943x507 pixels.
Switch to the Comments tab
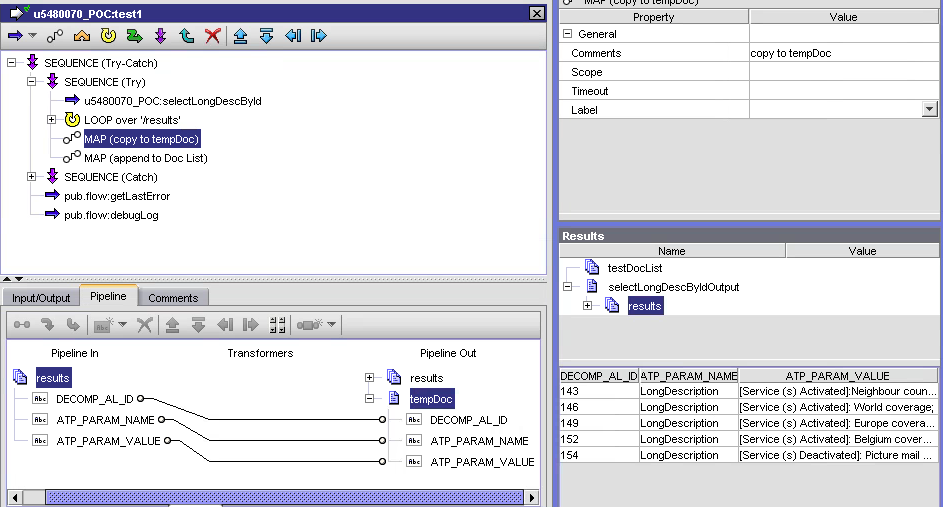[173, 298]
